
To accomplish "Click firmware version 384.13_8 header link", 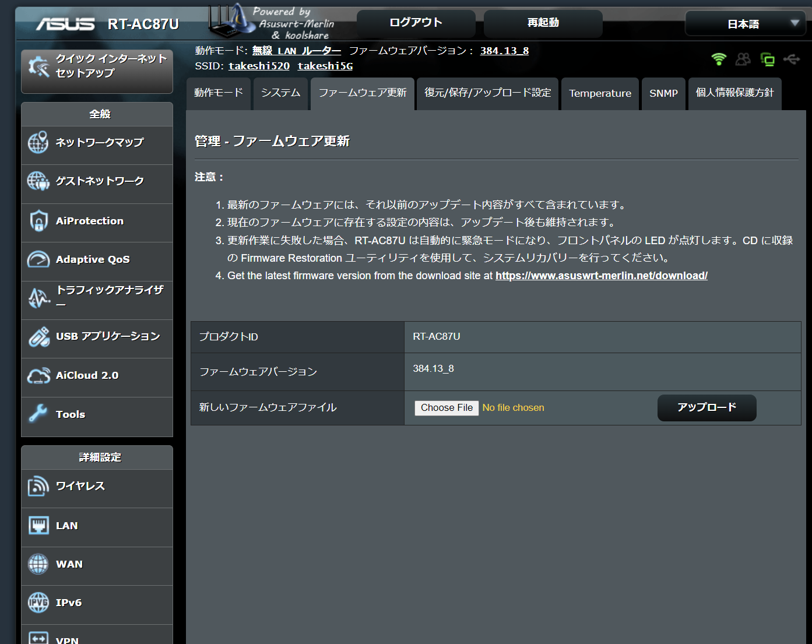I will (505, 51).
